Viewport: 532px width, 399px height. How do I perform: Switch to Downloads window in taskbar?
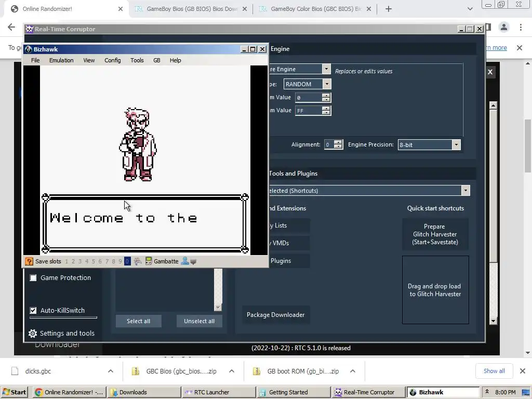(144, 392)
